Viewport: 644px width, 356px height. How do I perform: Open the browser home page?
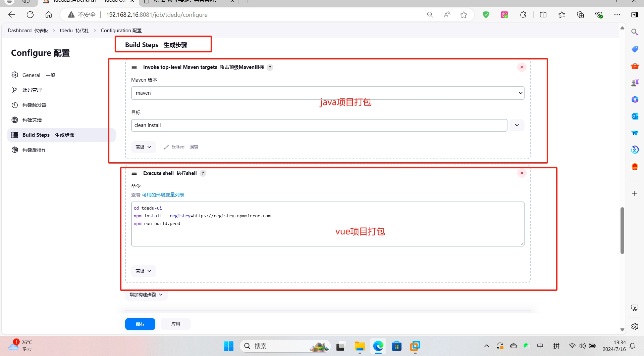tap(49, 14)
